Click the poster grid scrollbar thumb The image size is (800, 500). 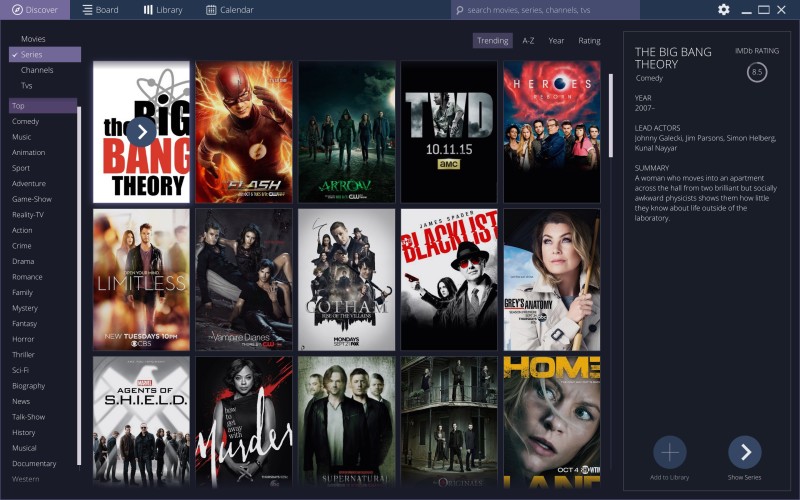(611, 115)
